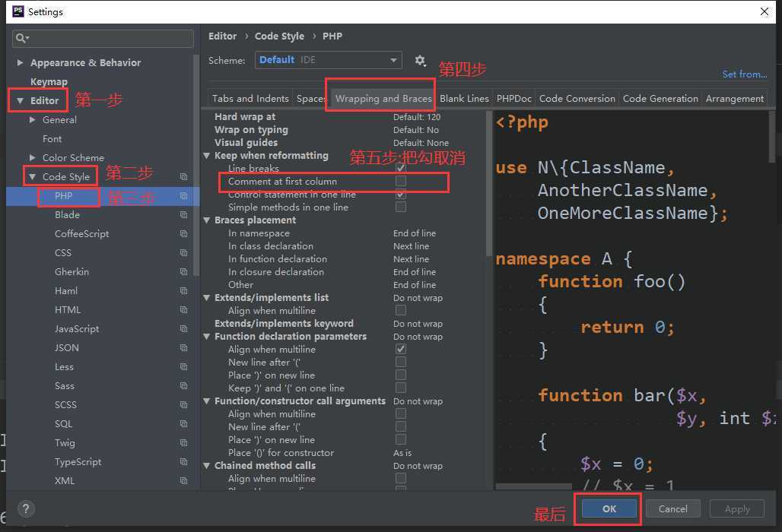
Task: Open the PHPDoc tab
Action: coord(513,99)
